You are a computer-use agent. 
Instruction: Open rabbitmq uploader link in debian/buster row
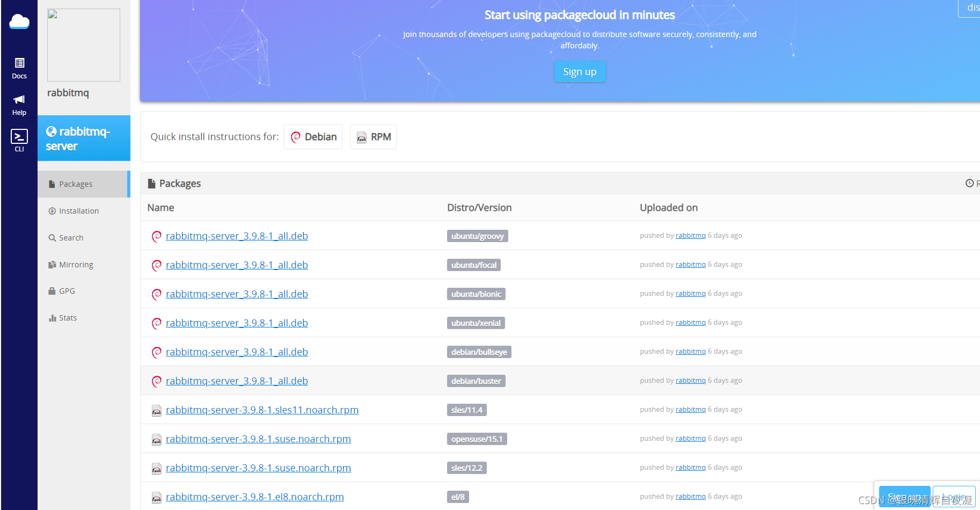(x=691, y=381)
